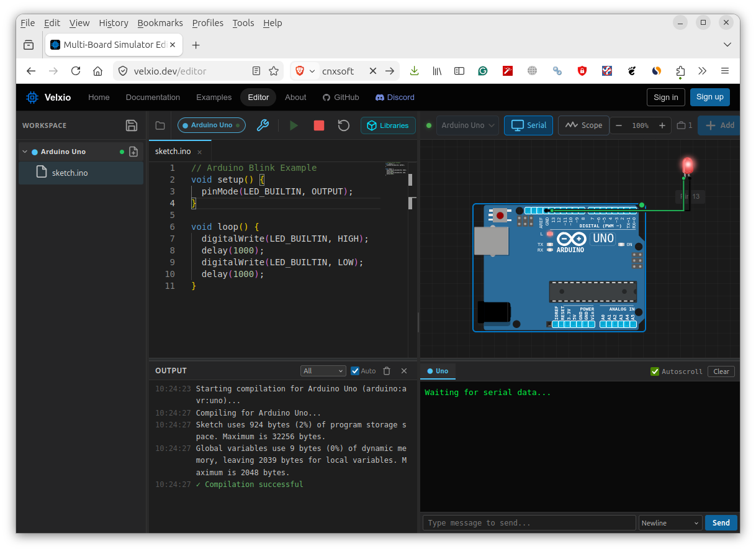This screenshot has height=551, width=756.
Task: Click the wrench compile icon
Action: click(x=263, y=125)
